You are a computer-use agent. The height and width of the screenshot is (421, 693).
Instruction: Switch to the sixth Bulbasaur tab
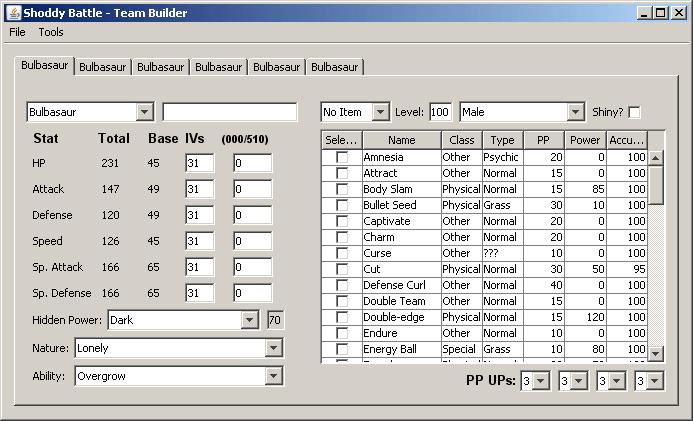[x=335, y=67]
